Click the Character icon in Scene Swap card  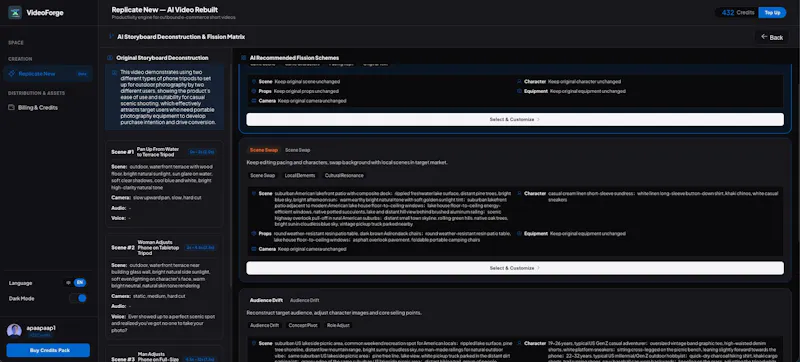519,194
